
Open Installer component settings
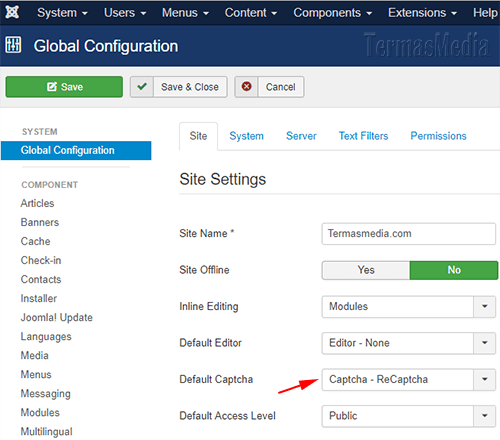point(39,298)
